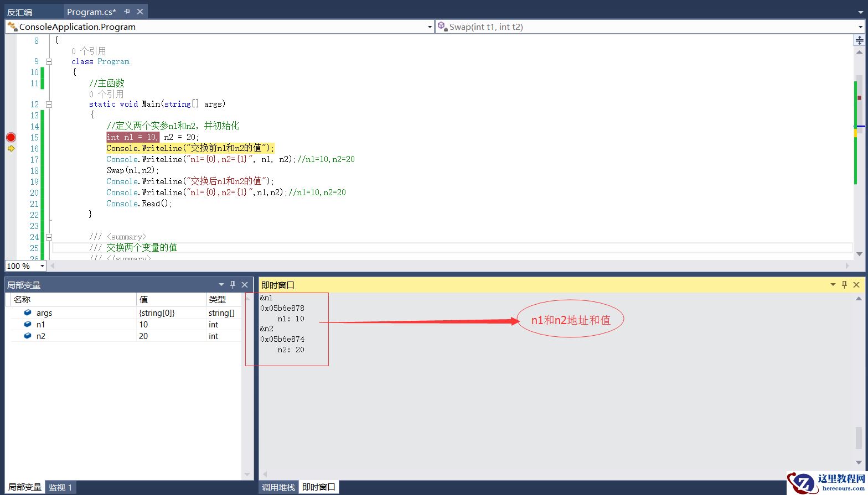Click the yellow current-statement arrow on line 16
This screenshot has width=868, height=495.
point(11,148)
